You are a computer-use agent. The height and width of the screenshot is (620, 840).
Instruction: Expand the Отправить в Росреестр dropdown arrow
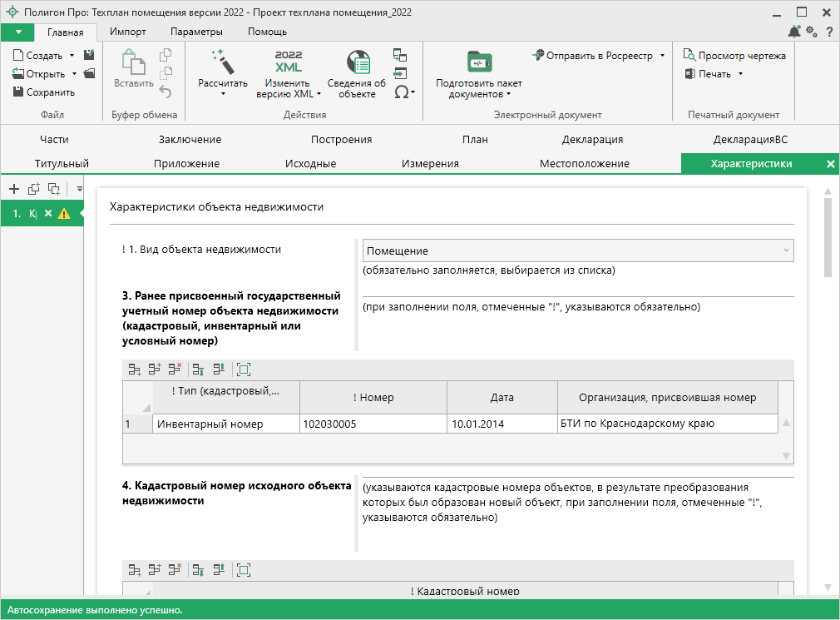tap(662, 56)
